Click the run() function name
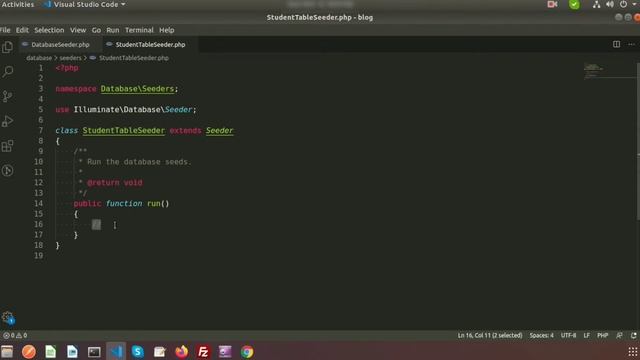640x360 pixels. tap(153, 203)
